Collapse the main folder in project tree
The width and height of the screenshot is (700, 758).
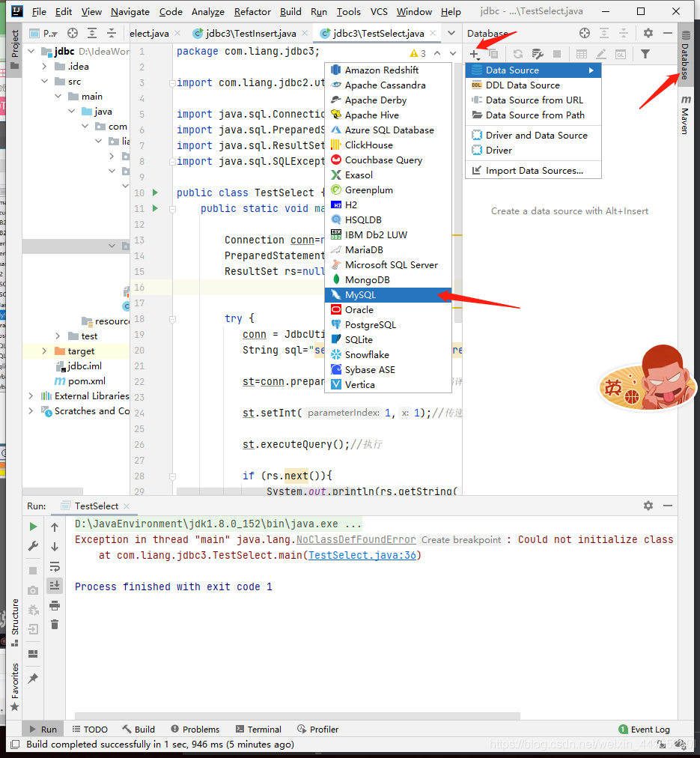(58, 96)
